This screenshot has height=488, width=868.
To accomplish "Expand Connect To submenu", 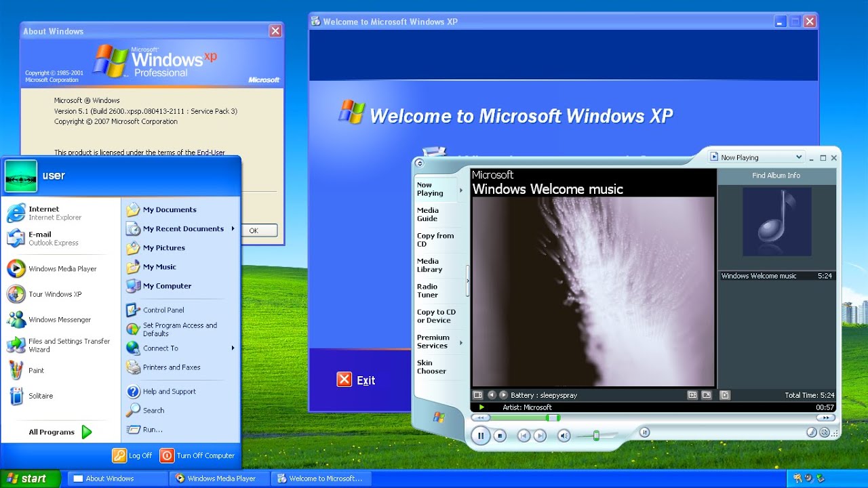I will (x=180, y=348).
